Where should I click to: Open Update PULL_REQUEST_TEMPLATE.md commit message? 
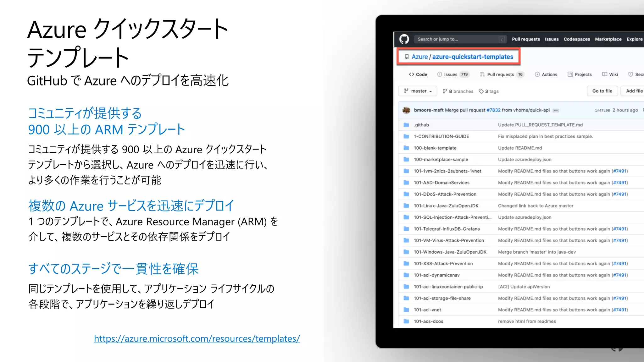(x=540, y=125)
